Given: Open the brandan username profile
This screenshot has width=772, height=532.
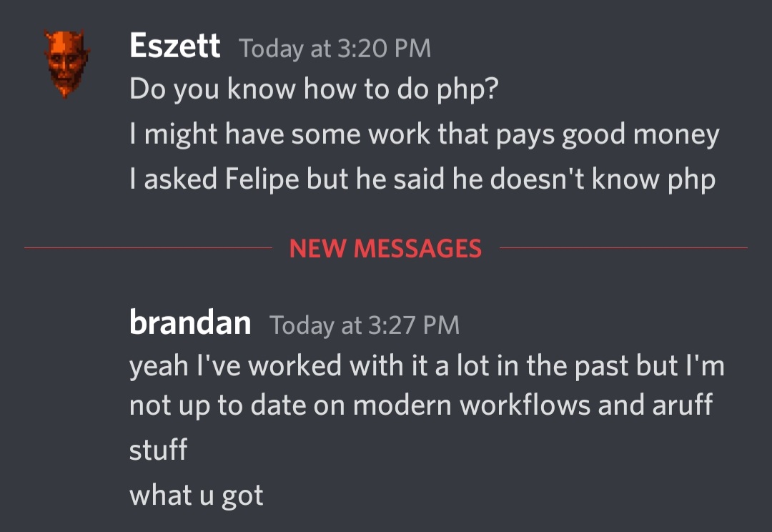Looking at the screenshot, I should coord(190,323).
